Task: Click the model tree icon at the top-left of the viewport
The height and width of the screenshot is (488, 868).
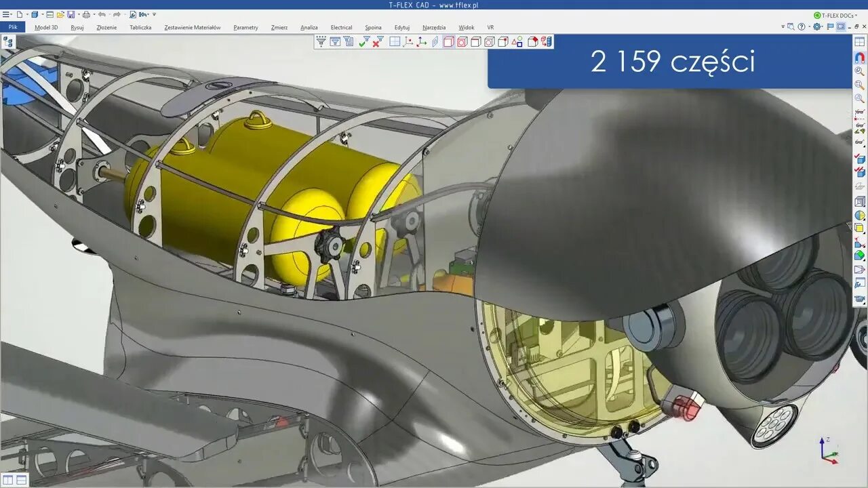Action: click(x=8, y=42)
